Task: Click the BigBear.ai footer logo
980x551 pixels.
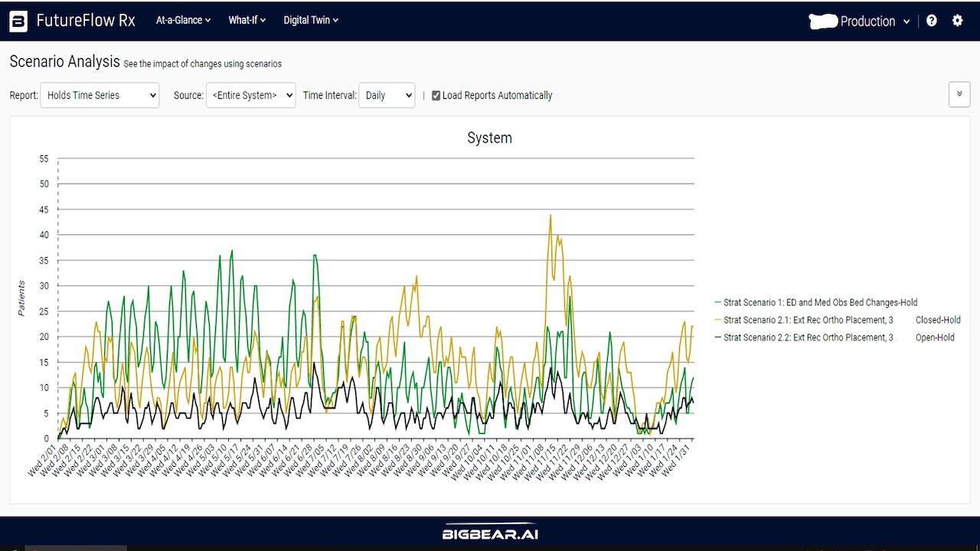Action: click(490, 533)
